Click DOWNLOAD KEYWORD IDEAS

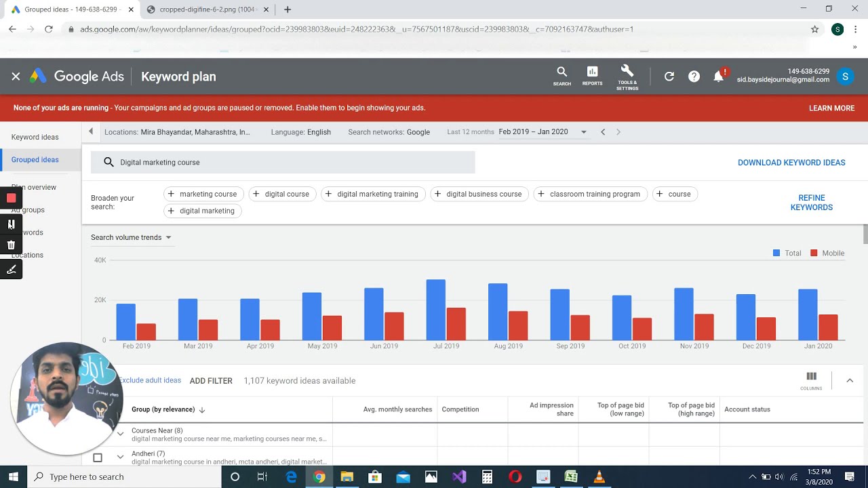pos(791,163)
